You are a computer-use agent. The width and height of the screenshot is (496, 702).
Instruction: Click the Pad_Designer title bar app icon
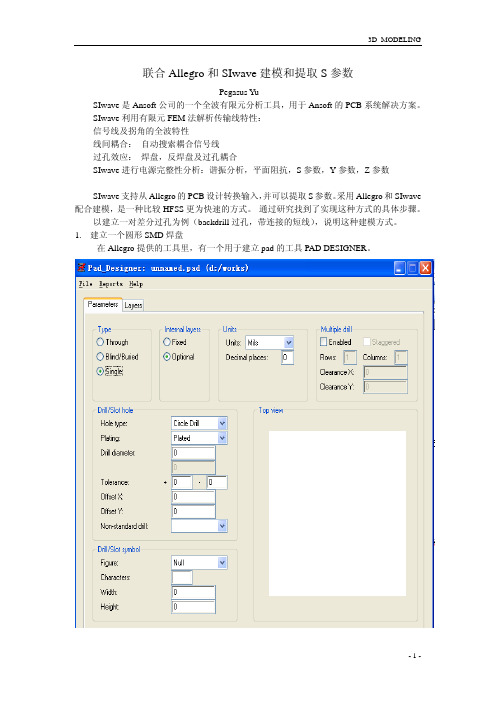[x=81, y=268]
